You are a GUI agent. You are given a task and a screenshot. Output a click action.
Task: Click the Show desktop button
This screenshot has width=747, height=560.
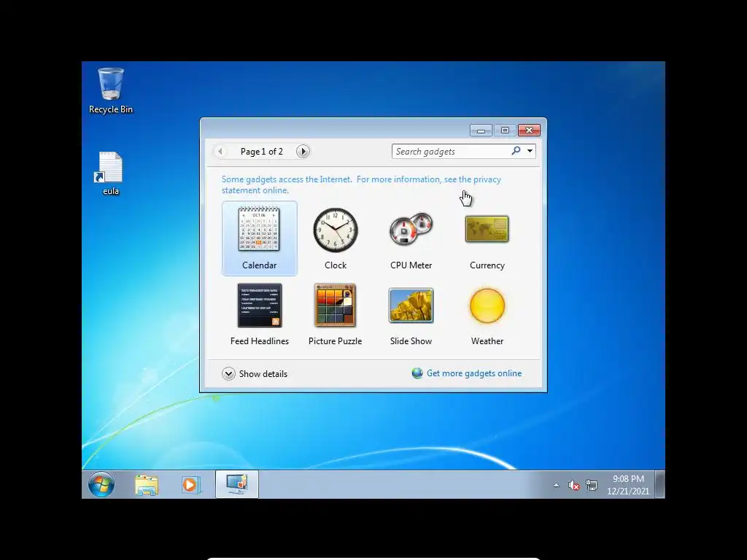pos(659,484)
